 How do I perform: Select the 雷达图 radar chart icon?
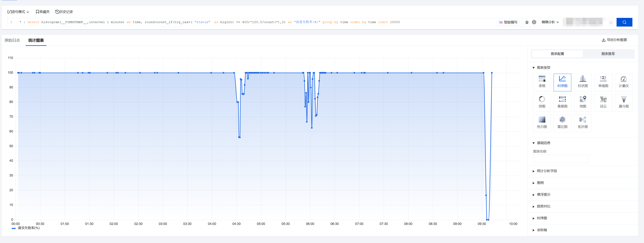point(562,123)
